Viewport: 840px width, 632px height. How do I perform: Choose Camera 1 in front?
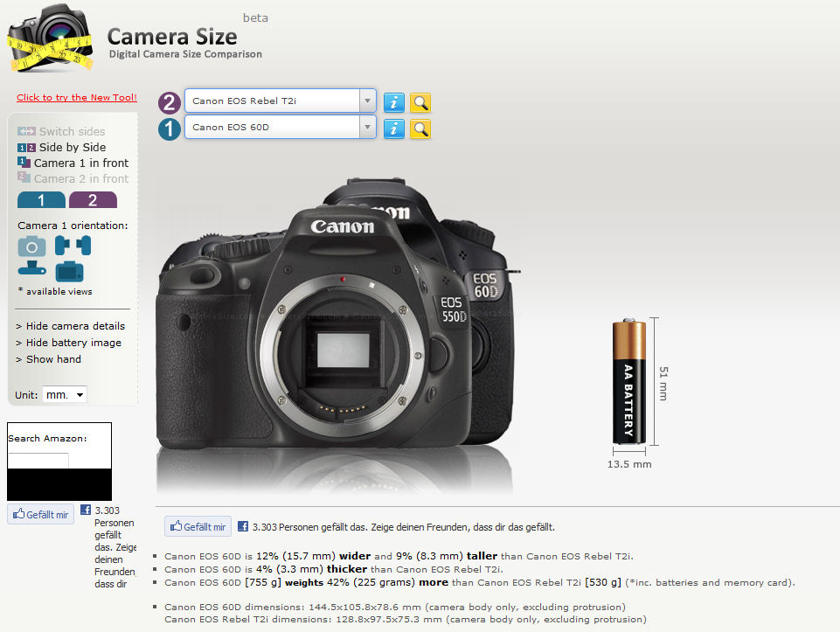(x=81, y=163)
